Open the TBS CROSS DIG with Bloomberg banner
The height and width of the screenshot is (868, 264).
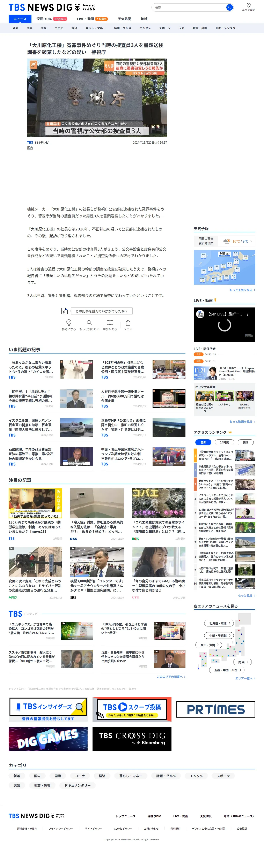132,739
